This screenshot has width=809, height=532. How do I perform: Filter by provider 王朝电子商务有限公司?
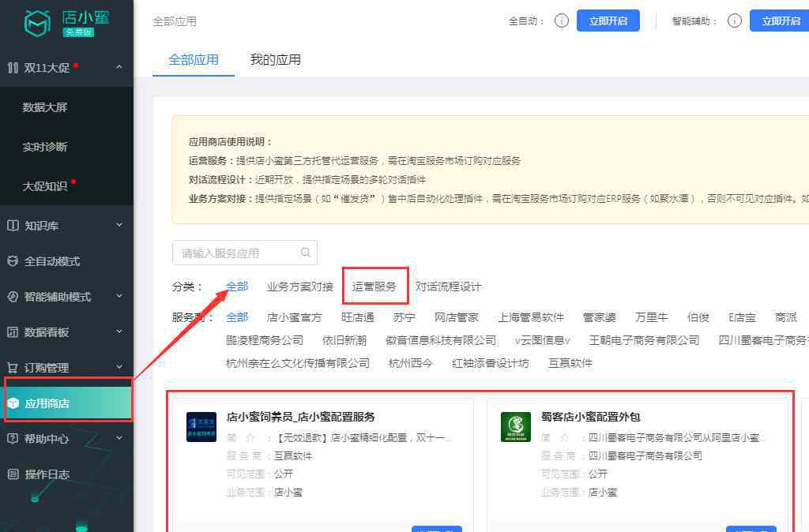click(x=645, y=340)
